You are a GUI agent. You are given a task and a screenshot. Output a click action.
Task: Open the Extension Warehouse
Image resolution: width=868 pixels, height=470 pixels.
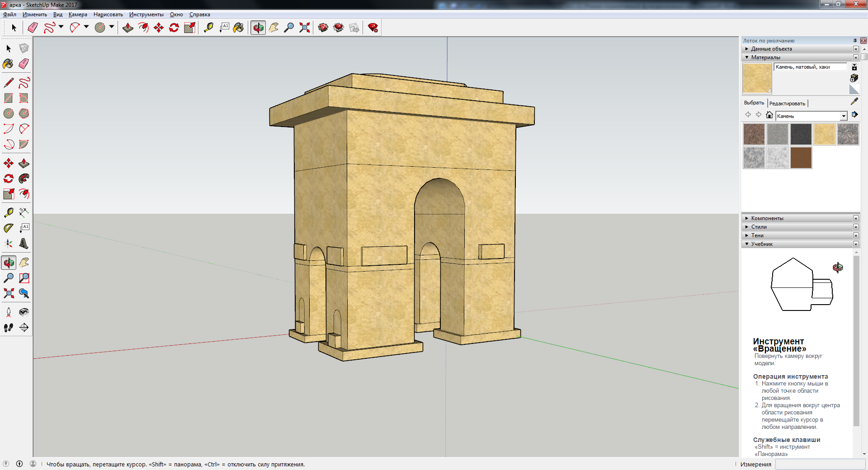click(x=339, y=28)
